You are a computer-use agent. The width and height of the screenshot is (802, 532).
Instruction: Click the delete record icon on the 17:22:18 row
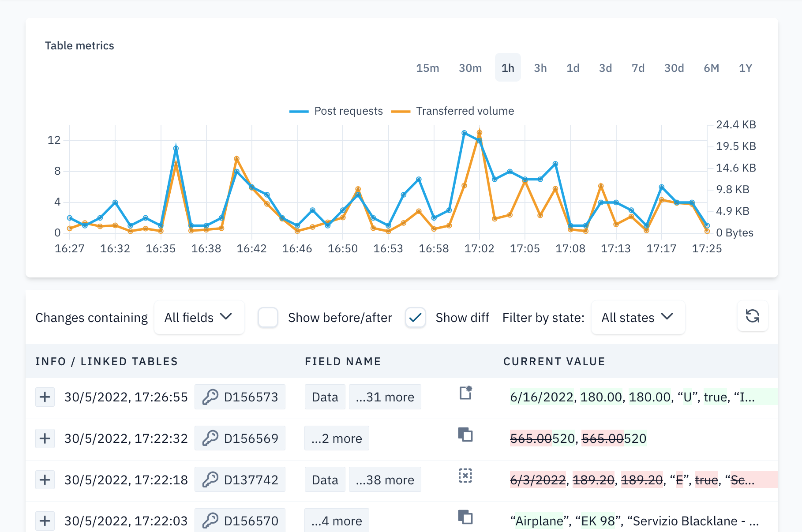pyautogui.click(x=466, y=476)
